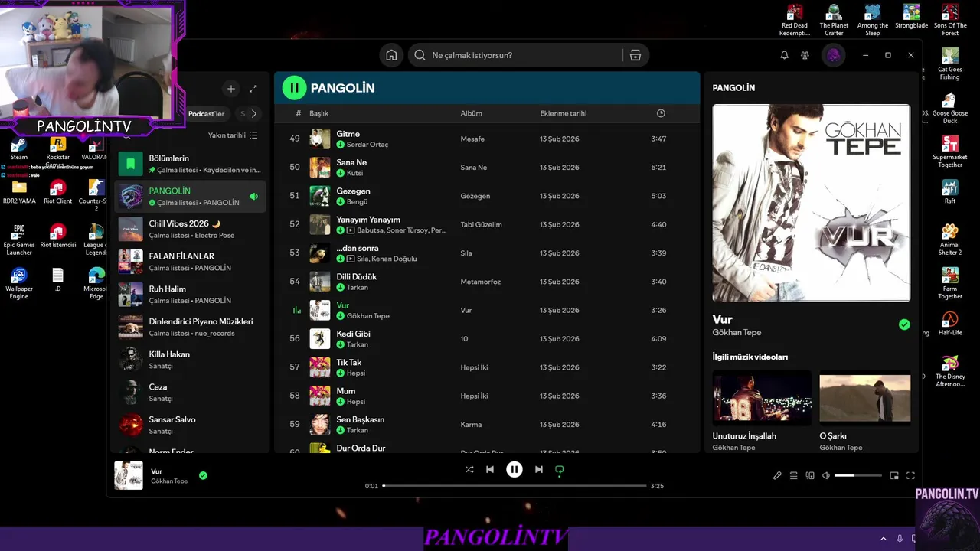Toggle saved checkmark in bottom player bar

point(203,475)
